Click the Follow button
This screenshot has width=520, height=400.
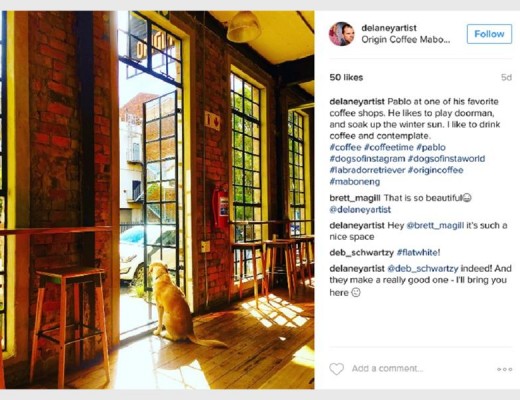coord(489,34)
